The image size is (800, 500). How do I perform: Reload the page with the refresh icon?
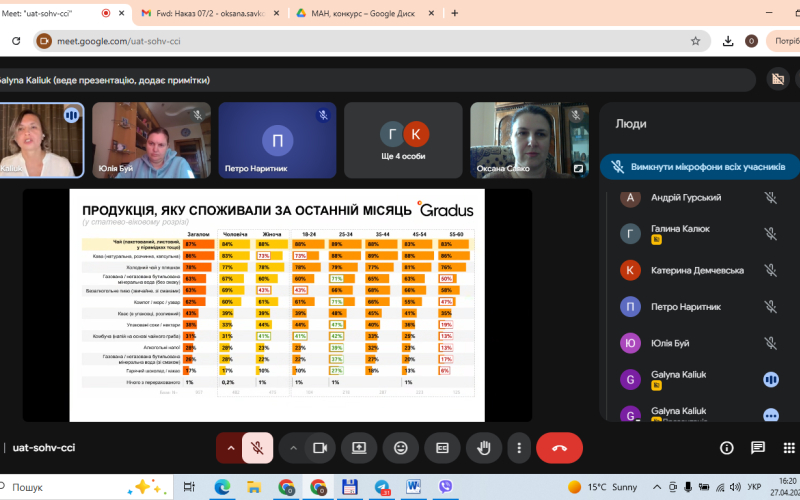tap(16, 41)
